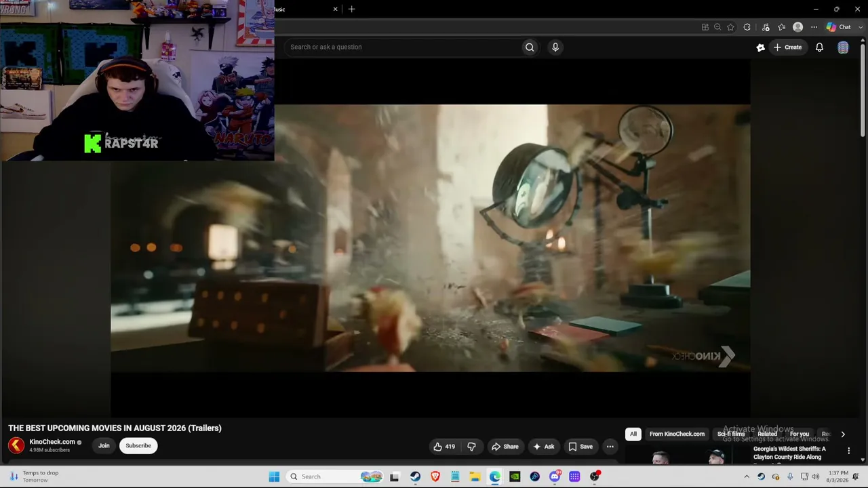Select the For you filter chip
868x488 pixels.
tap(800, 434)
